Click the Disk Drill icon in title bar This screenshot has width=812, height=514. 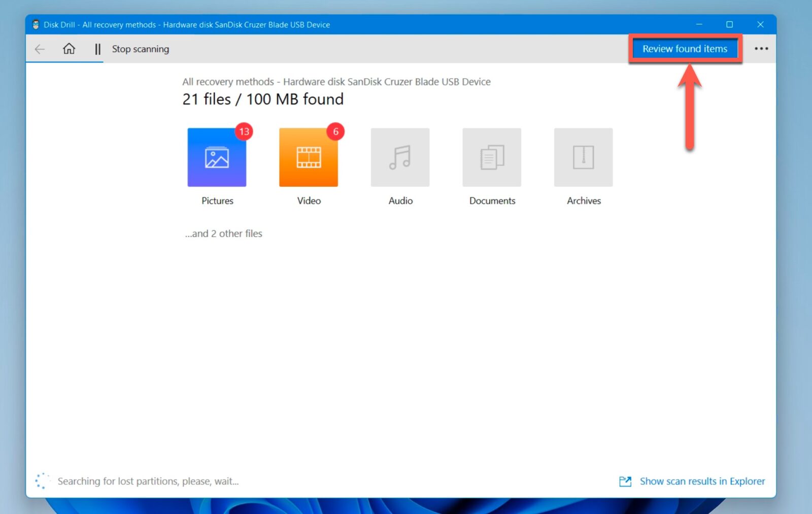point(36,24)
